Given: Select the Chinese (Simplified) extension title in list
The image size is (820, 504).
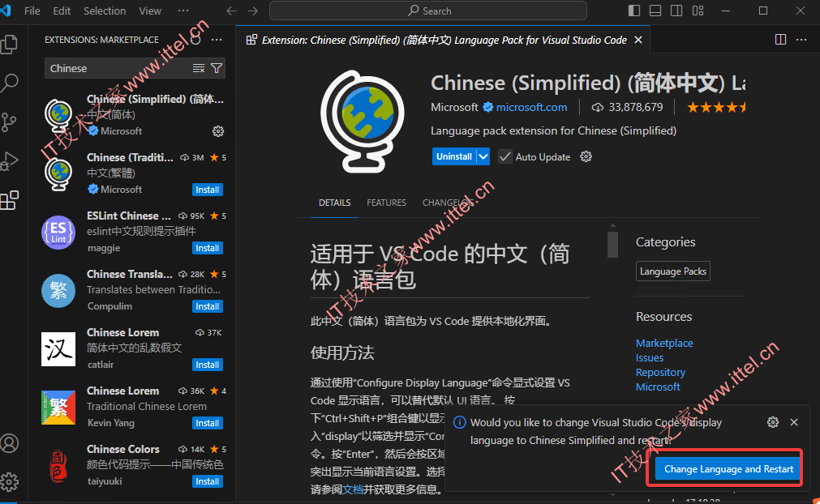Looking at the screenshot, I should tap(155, 99).
